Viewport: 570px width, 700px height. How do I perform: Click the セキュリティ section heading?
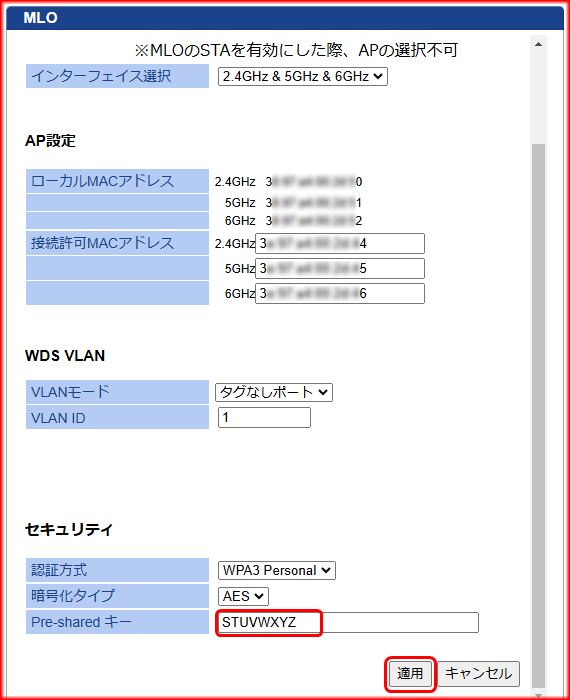69,529
